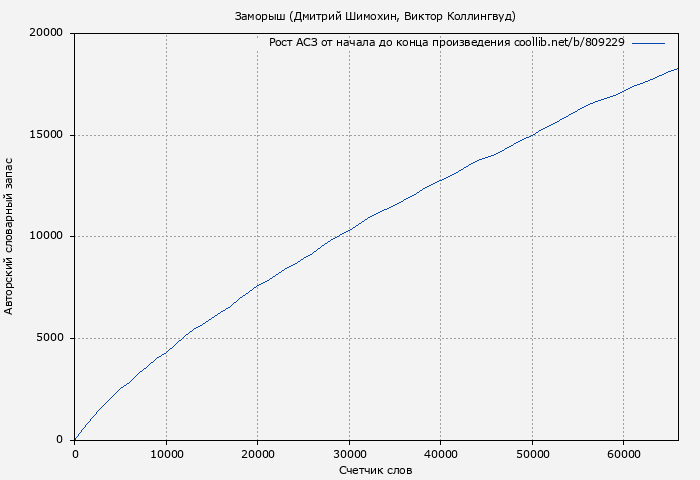Click the X-axis tick label 20000
This screenshot has height=480, width=700.
click(258, 454)
